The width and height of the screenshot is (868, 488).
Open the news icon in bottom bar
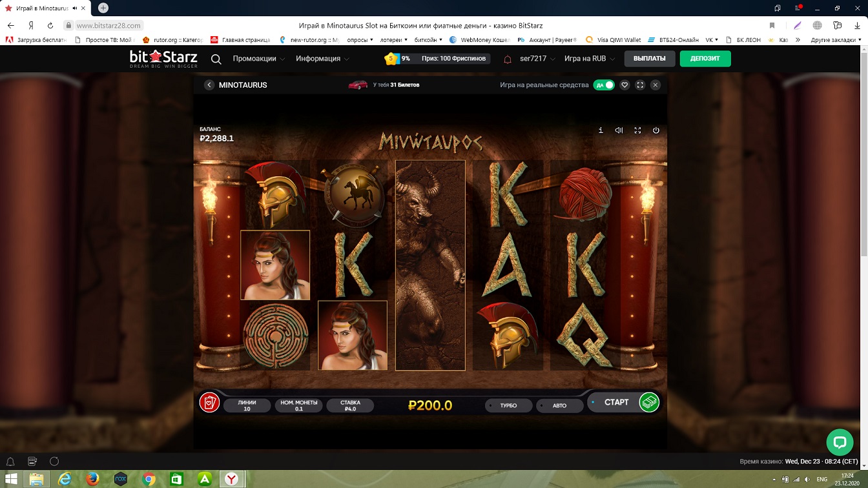tap(32, 462)
